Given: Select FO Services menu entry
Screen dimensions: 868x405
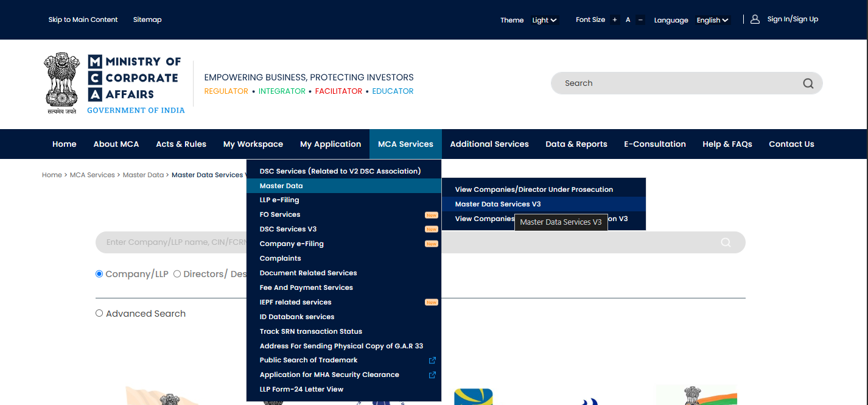Looking at the screenshot, I should [x=344, y=214].
